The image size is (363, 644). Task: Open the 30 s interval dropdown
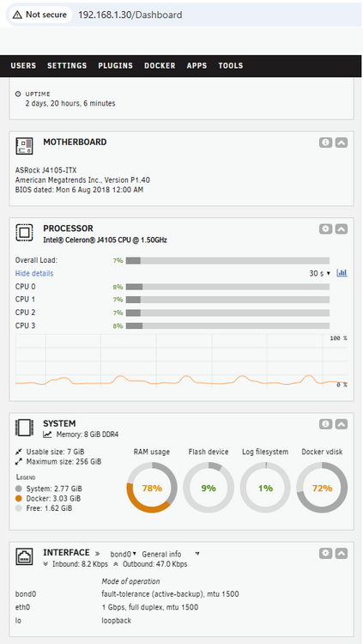point(320,274)
